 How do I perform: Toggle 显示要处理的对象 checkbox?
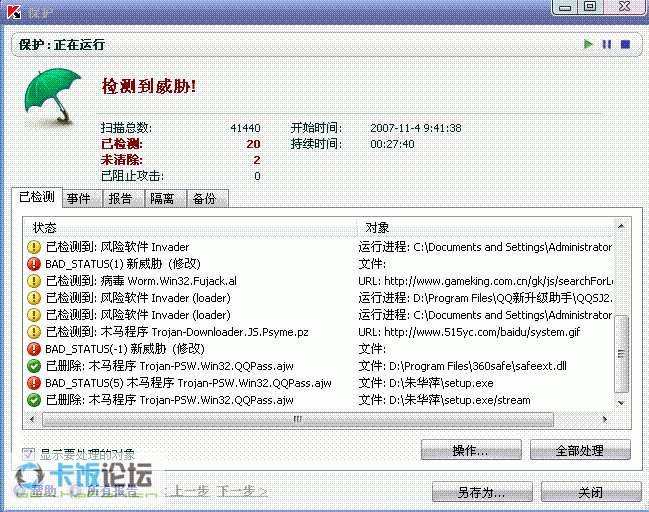[28, 454]
